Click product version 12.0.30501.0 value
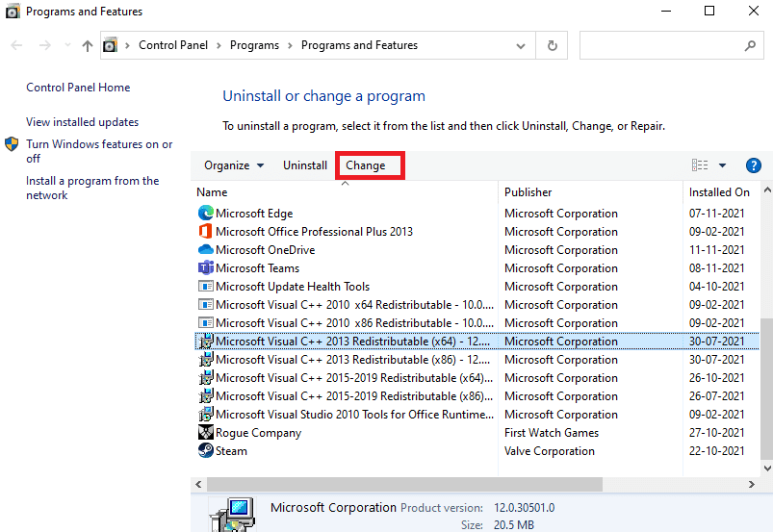 (524, 507)
